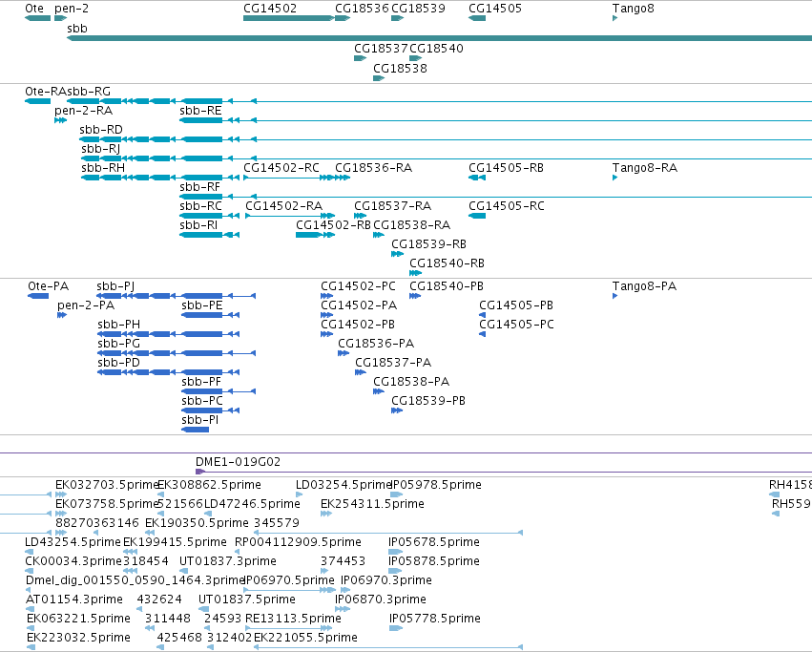
Task: Open the pen-2-RA transcript label
Action: pyautogui.click(x=83, y=111)
